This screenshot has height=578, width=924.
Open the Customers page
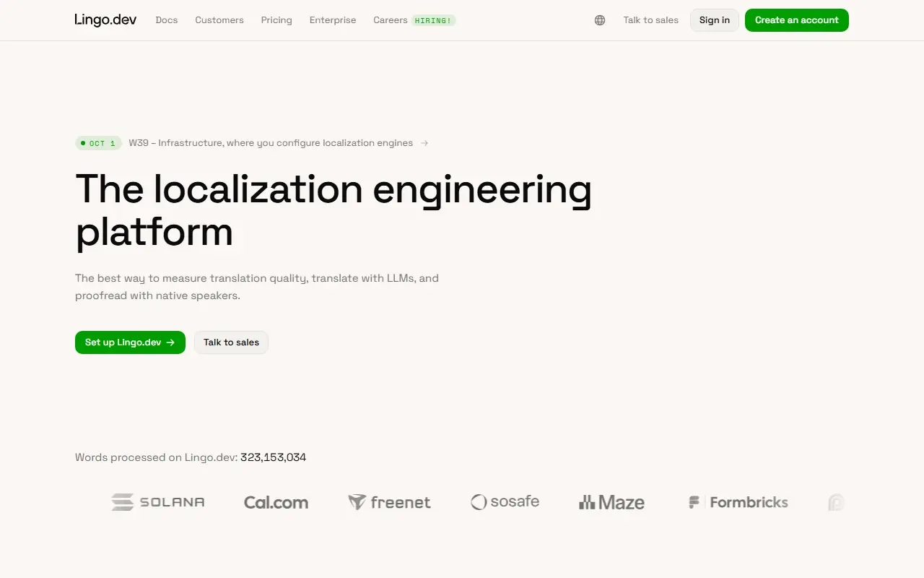[x=219, y=20]
